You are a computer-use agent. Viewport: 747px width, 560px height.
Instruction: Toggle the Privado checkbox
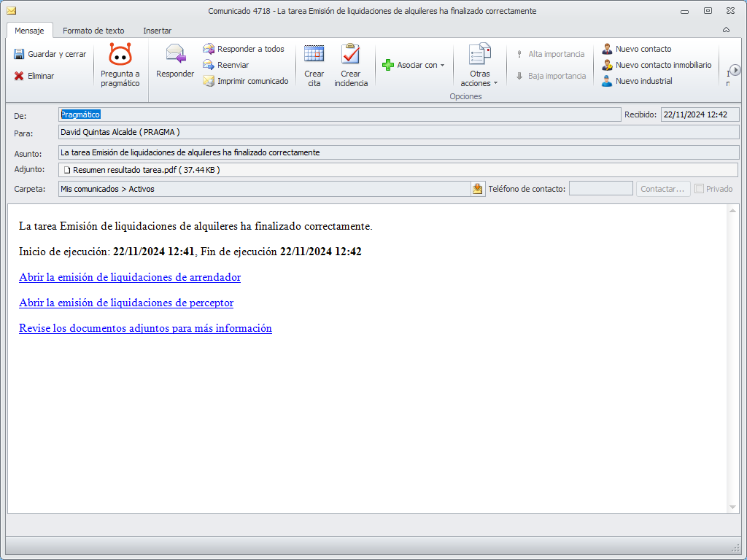tap(700, 189)
